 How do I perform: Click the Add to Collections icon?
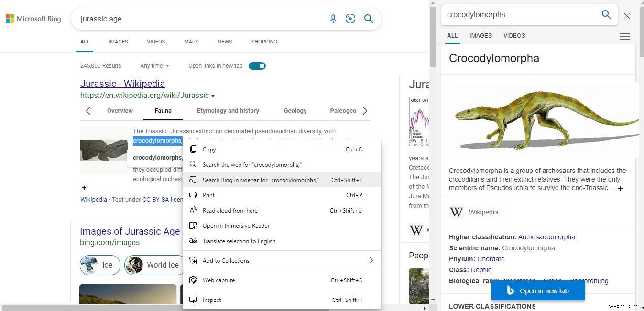[193, 261]
